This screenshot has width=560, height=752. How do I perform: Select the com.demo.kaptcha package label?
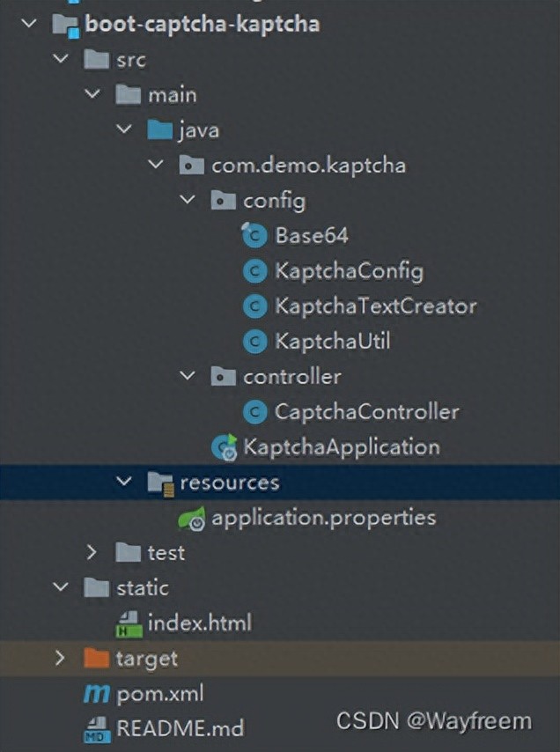tap(308, 166)
